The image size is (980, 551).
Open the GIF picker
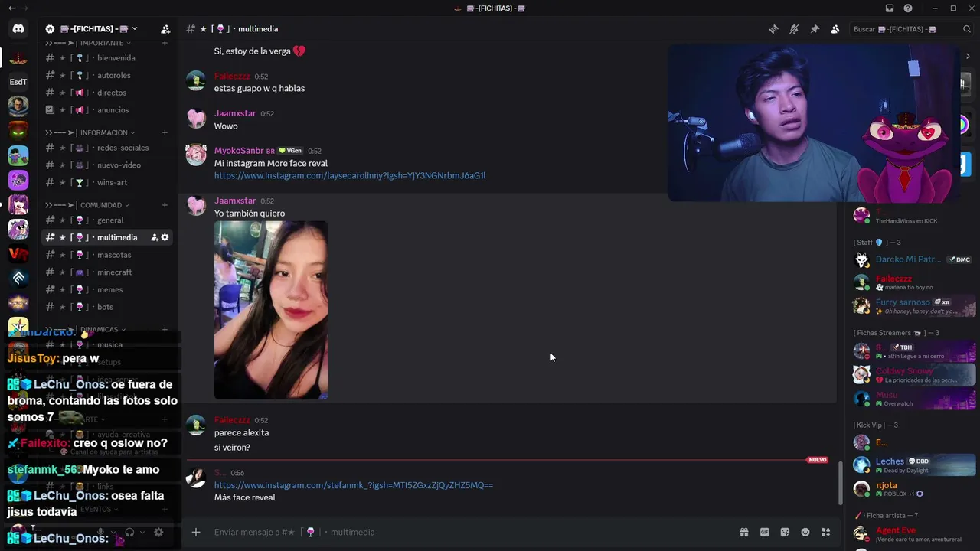[x=764, y=532]
